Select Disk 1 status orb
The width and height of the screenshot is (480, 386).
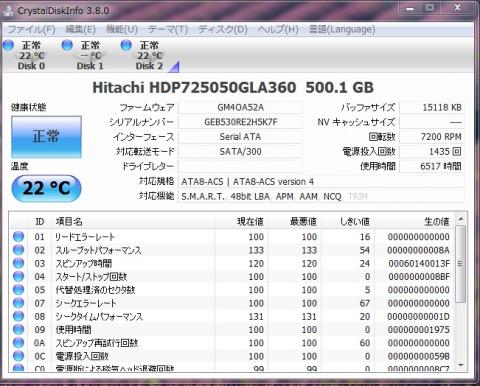point(67,45)
